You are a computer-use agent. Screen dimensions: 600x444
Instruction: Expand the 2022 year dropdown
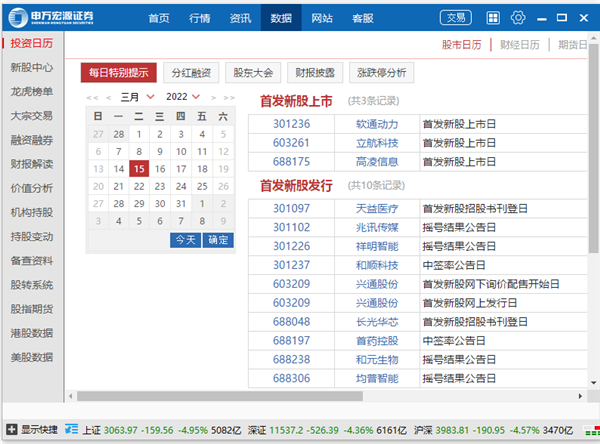pos(196,97)
